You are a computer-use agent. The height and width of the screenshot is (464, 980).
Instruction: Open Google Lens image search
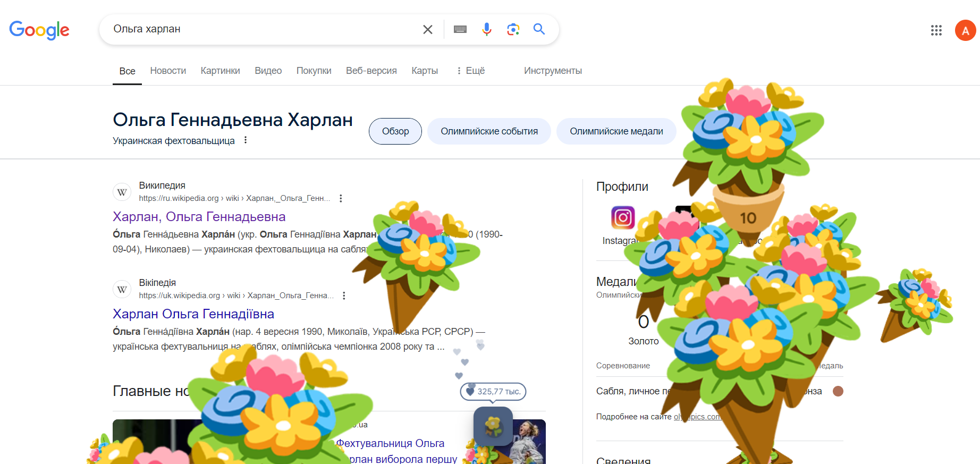click(513, 29)
